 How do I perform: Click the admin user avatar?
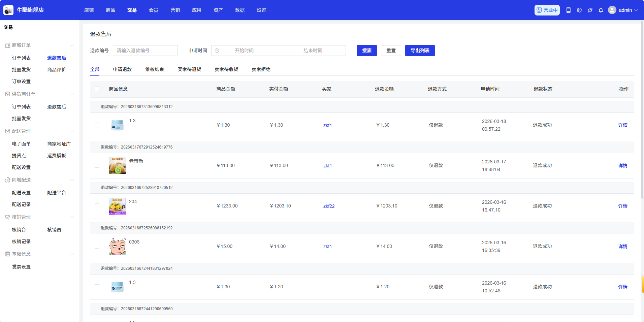(612, 10)
